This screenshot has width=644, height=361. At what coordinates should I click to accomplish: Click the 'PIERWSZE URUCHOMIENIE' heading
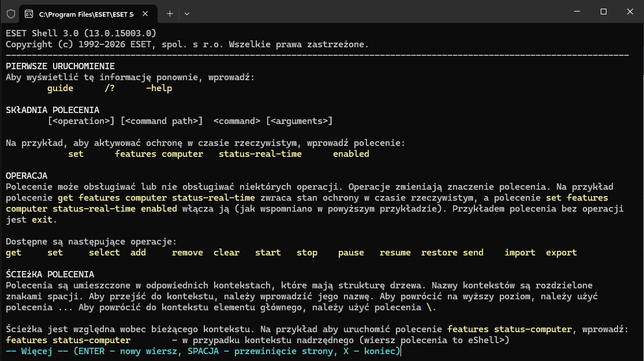point(61,66)
